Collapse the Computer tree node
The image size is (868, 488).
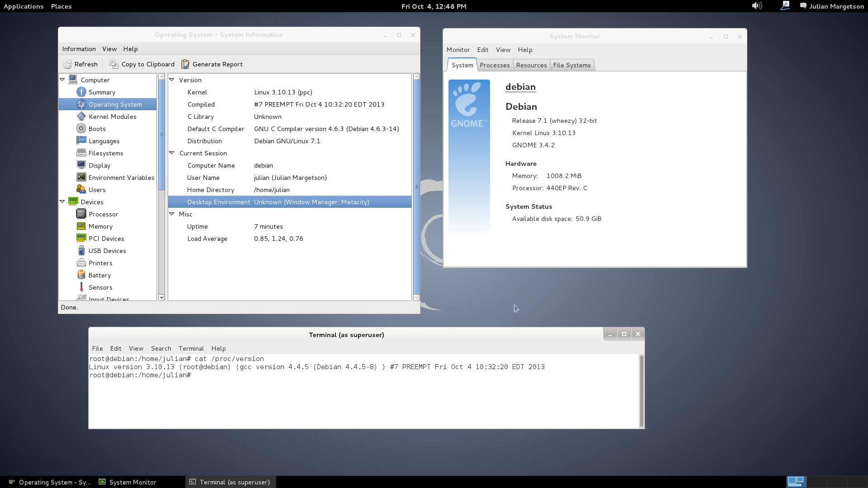tap(62, 80)
